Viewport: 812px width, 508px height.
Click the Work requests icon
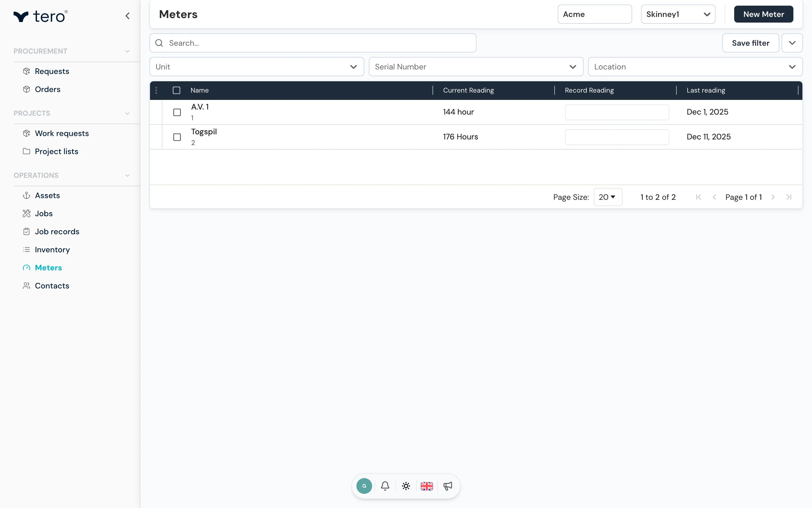[27, 133]
